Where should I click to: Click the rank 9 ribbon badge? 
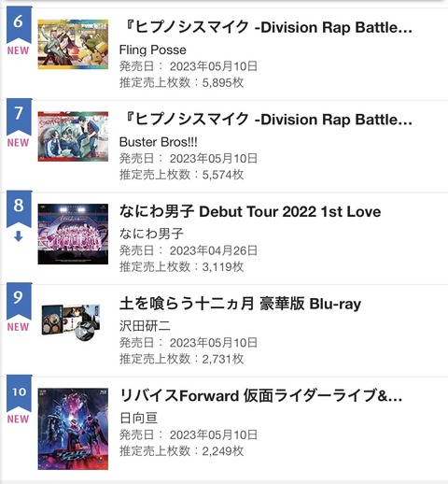(19, 301)
